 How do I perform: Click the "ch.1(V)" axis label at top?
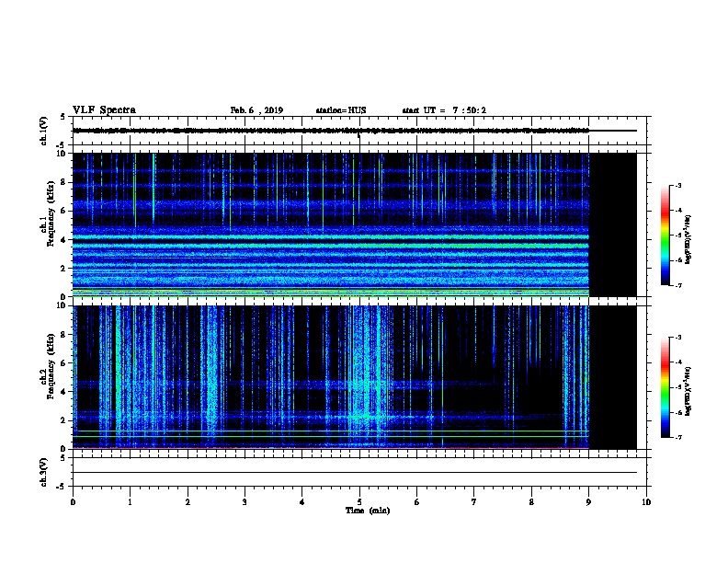point(43,131)
